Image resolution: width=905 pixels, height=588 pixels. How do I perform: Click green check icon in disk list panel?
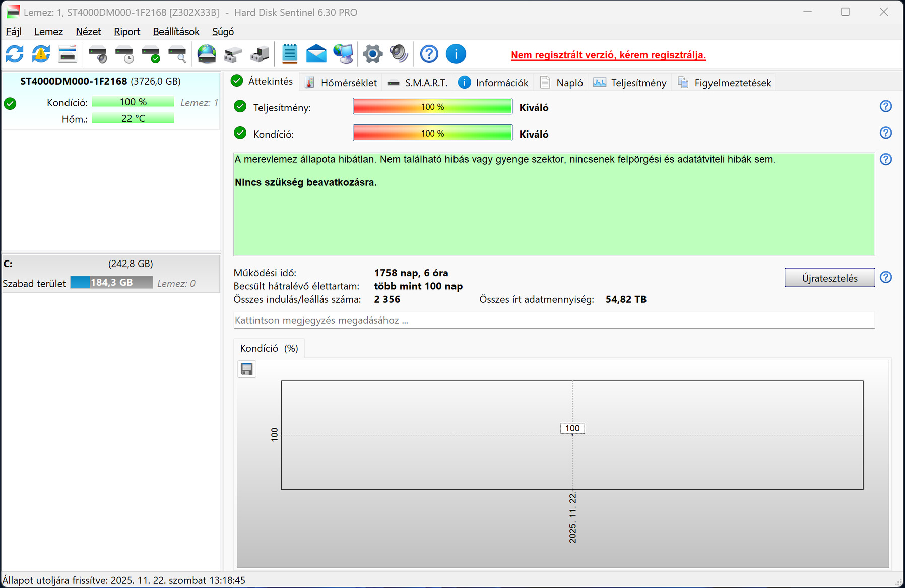click(x=10, y=104)
